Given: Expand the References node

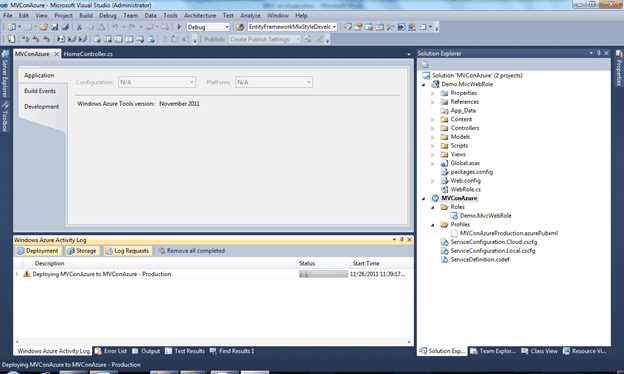Looking at the screenshot, I should [x=433, y=102].
